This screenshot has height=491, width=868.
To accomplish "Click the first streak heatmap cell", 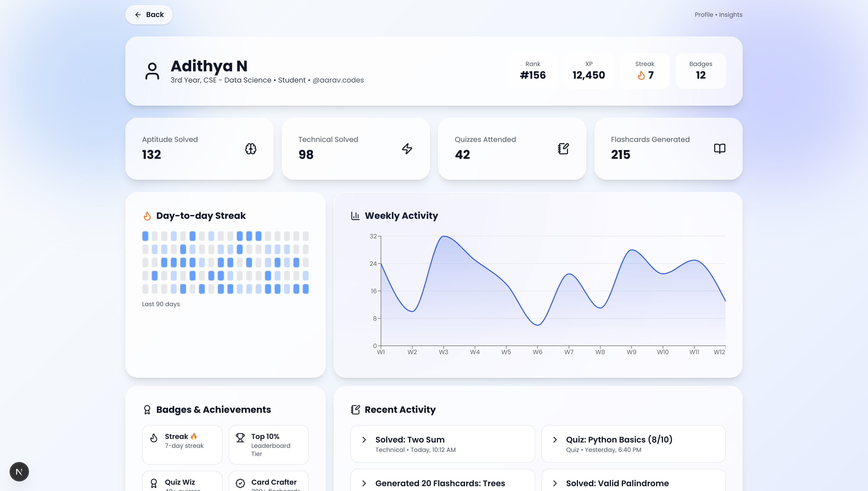I will click(145, 236).
